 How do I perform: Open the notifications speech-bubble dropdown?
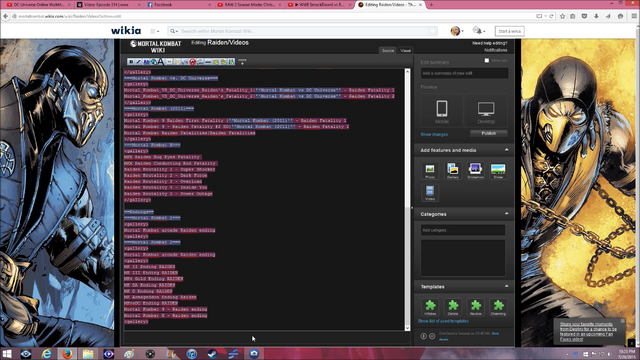[479, 31]
